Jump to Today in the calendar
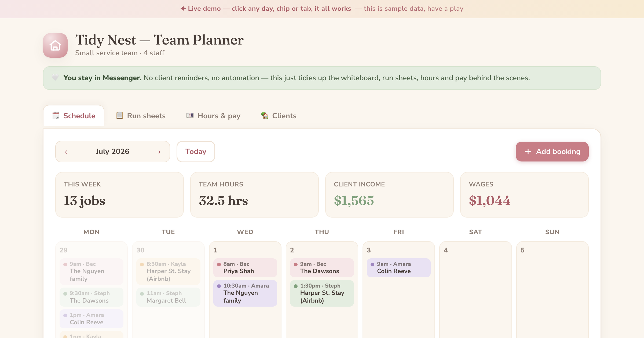644x338 pixels. pos(196,152)
